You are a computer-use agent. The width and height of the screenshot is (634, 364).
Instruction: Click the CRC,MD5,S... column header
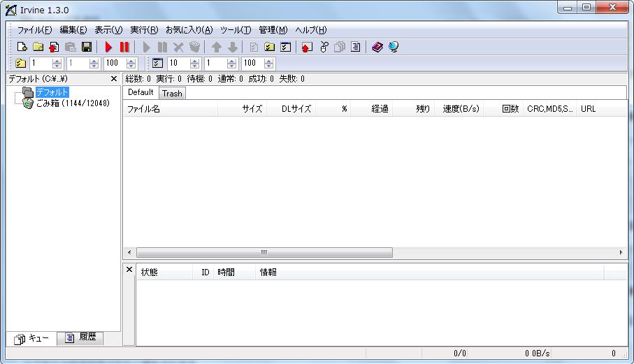(549, 109)
